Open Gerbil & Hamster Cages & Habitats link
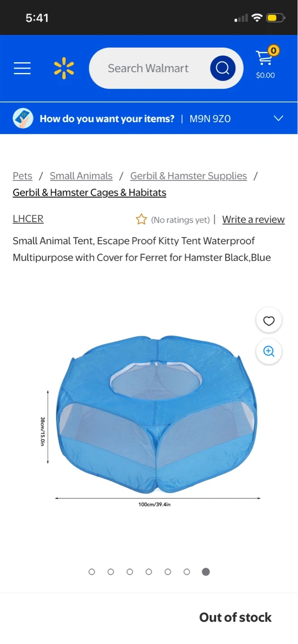Image resolution: width=298 pixels, height=644 pixels. (89, 193)
